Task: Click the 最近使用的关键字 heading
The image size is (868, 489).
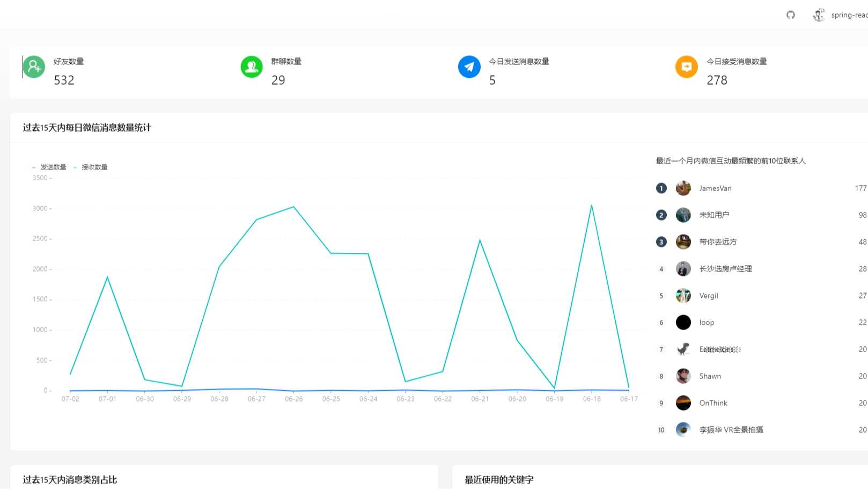Action: point(499,479)
